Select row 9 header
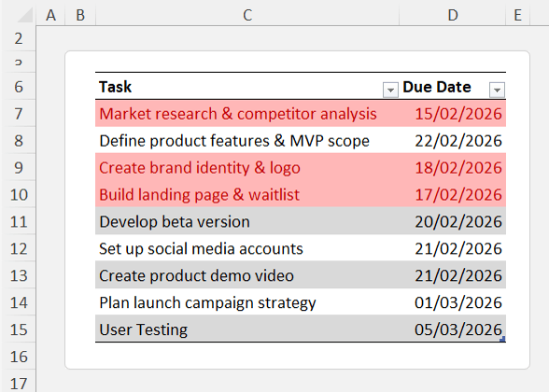Screen dimensions: 549x392 pos(19,167)
